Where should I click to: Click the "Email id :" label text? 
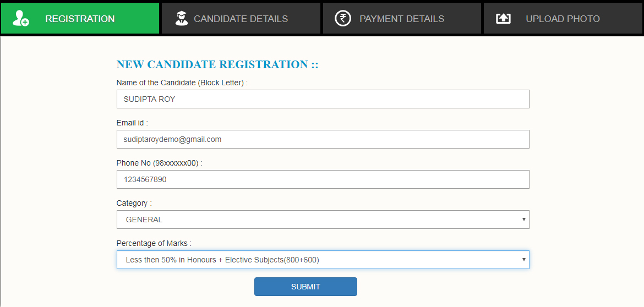click(x=132, y=123)
